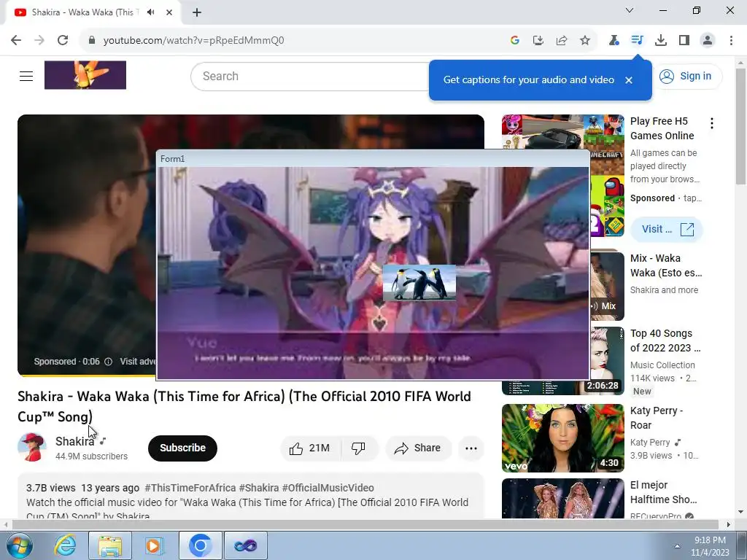Viewport: 747px width, 560px height.
Task: Click install app icon in address bar
Action: coord(538,40)
